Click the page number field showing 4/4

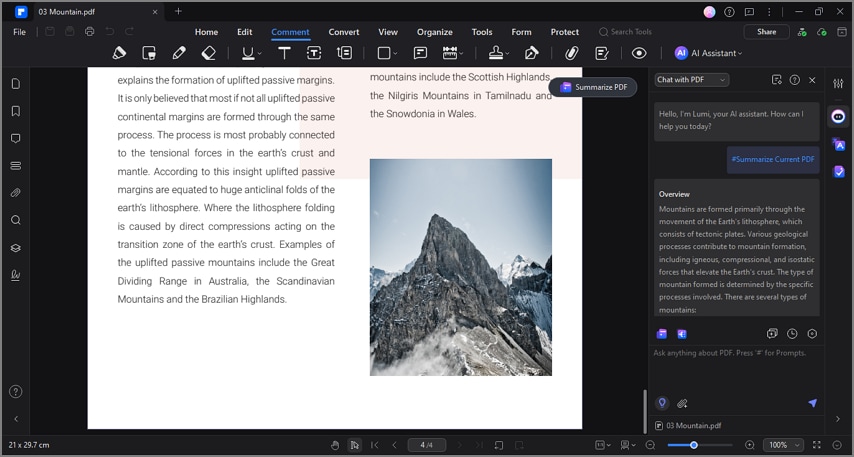[426, 445]
